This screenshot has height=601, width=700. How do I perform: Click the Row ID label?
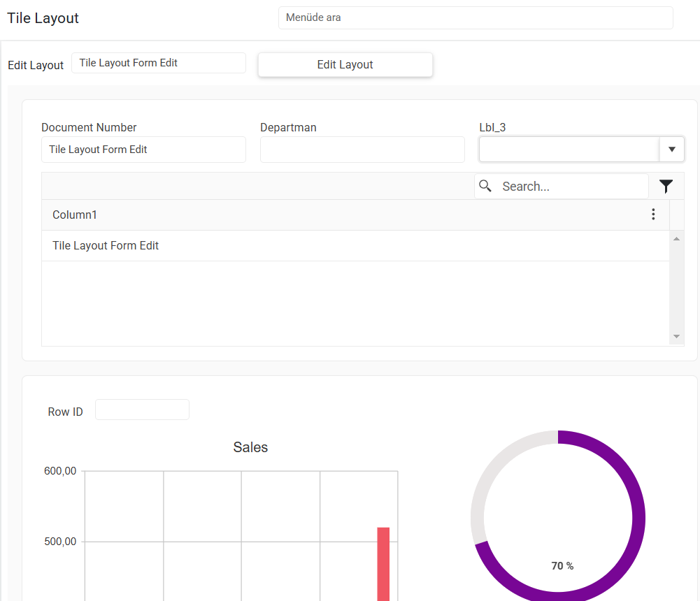[65, 412]
